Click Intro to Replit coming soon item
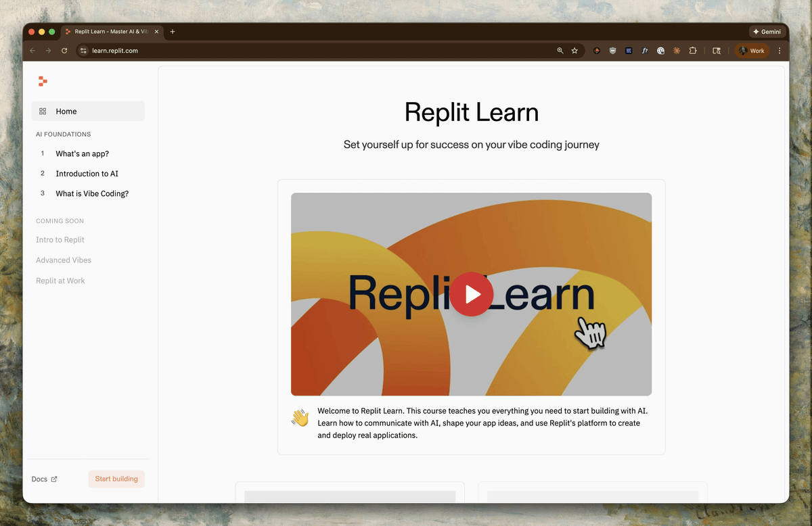 (60, 240)
